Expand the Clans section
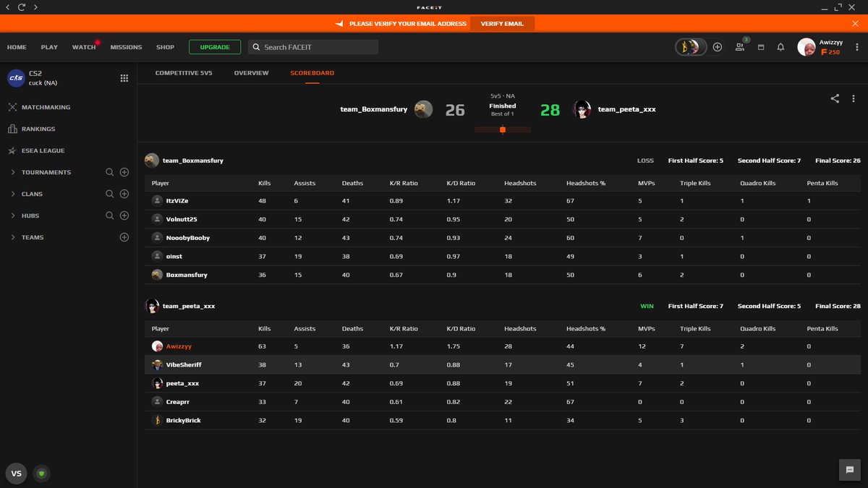This screenshot has width=868, height=488. [x=13, y=194]
